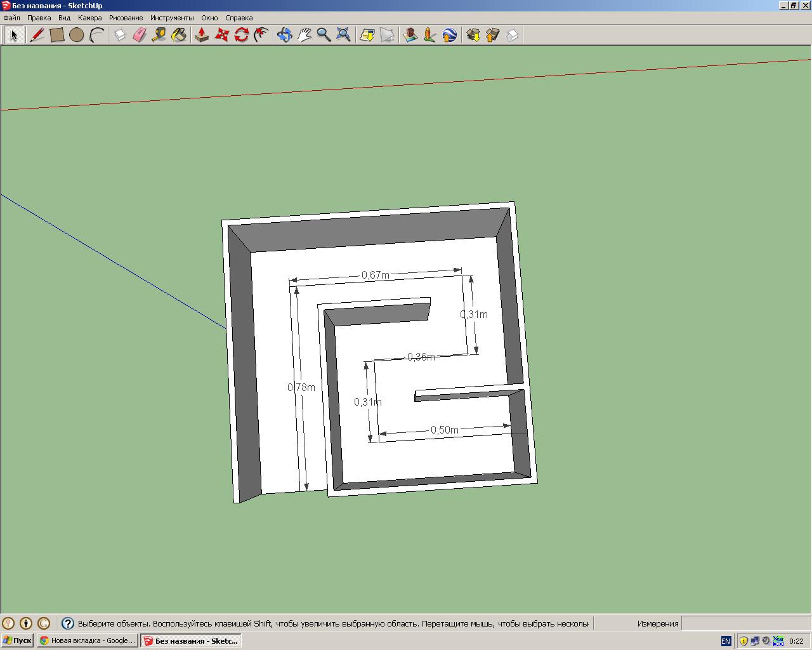Click the Zoom Extents icon
The width and height of the screenshot is (812, 650).
[343, 35]
